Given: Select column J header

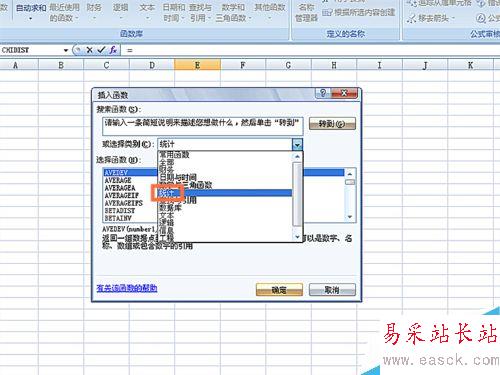Looking at the screenshot, I should click(x=425, y=65).
